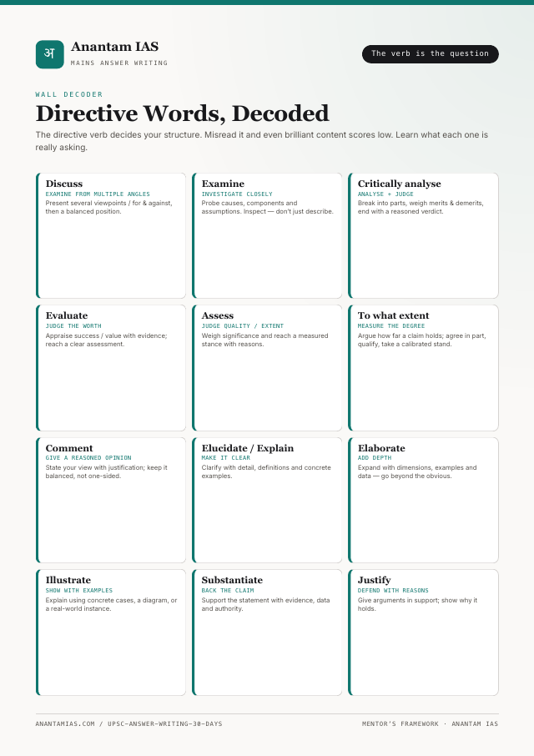Viewport: 534px width, 756px height.
Task: Click the 'The verb is the question' pill
Action: coord(430,54)
